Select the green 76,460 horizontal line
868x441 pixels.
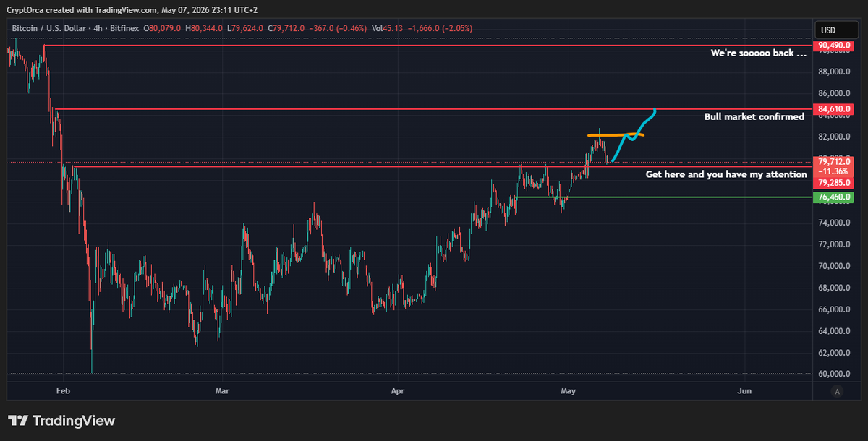[x=662, y=197]
